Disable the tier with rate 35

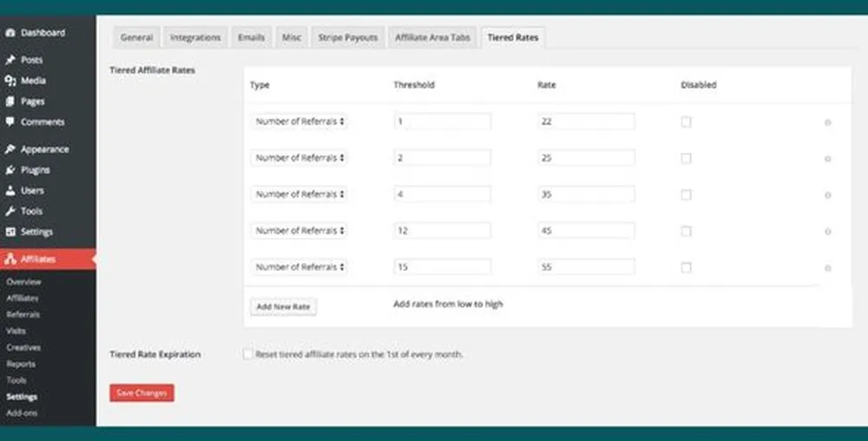click(686, 195)
